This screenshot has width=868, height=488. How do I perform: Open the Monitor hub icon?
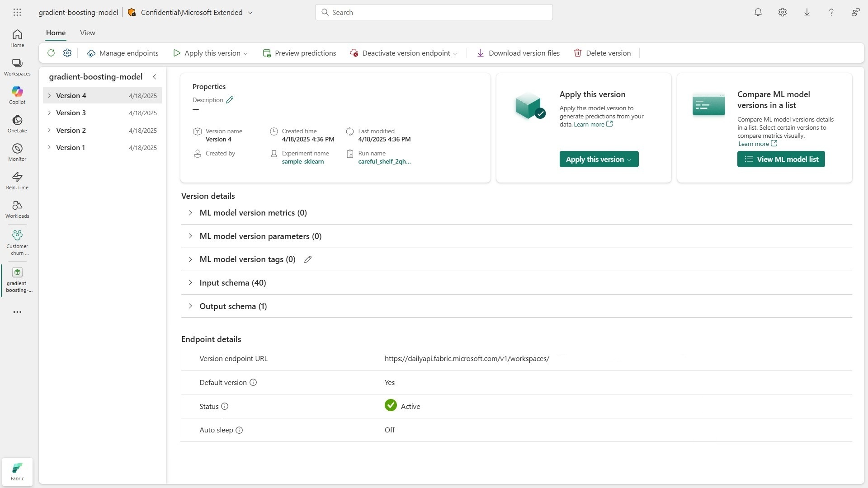click(17, 152)
